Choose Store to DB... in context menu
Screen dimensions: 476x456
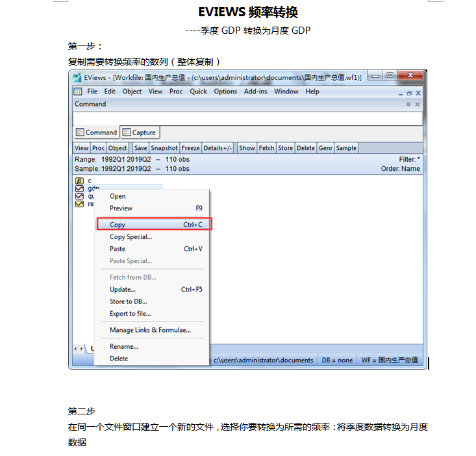coord(152,301)
